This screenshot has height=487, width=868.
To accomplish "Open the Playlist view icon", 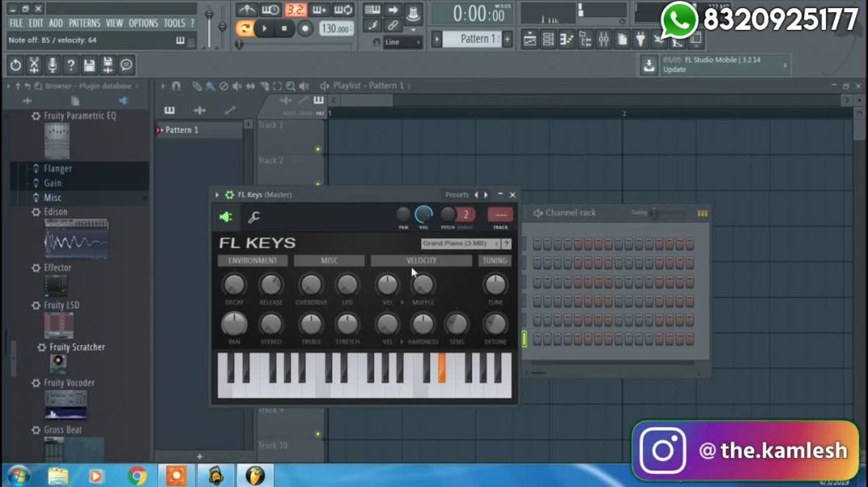I will pyautogui.click(x=529, y=40).
